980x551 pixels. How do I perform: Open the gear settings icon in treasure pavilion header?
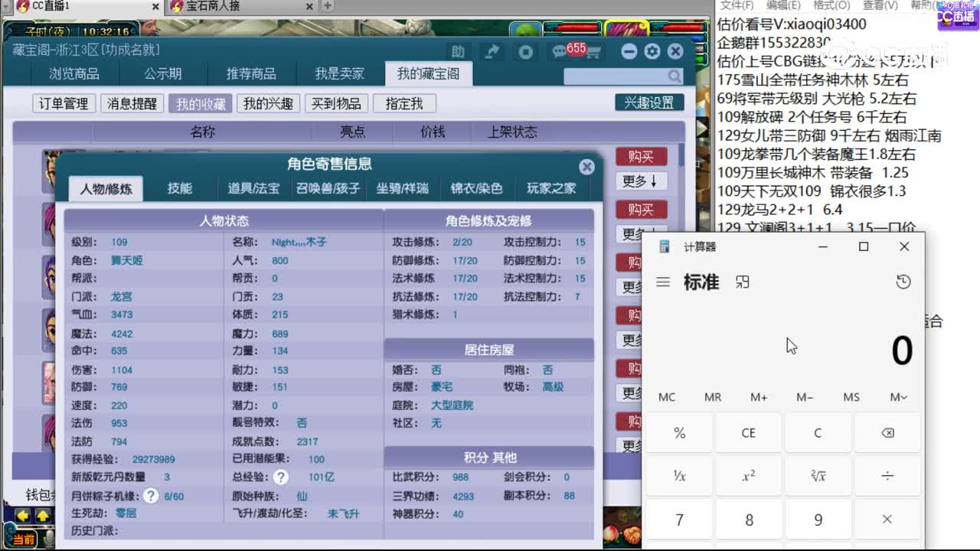(x=652, y=51)
